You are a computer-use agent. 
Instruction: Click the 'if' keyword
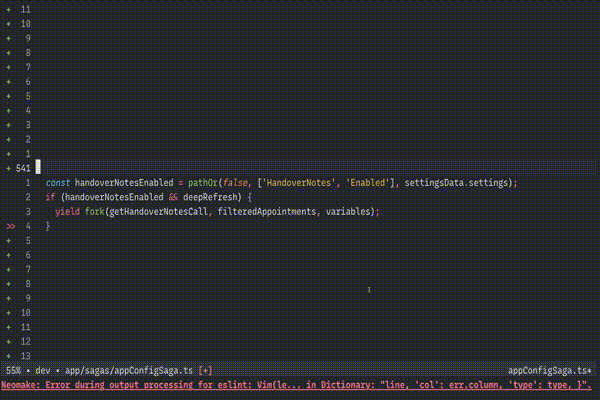click(x=50, y=198)
